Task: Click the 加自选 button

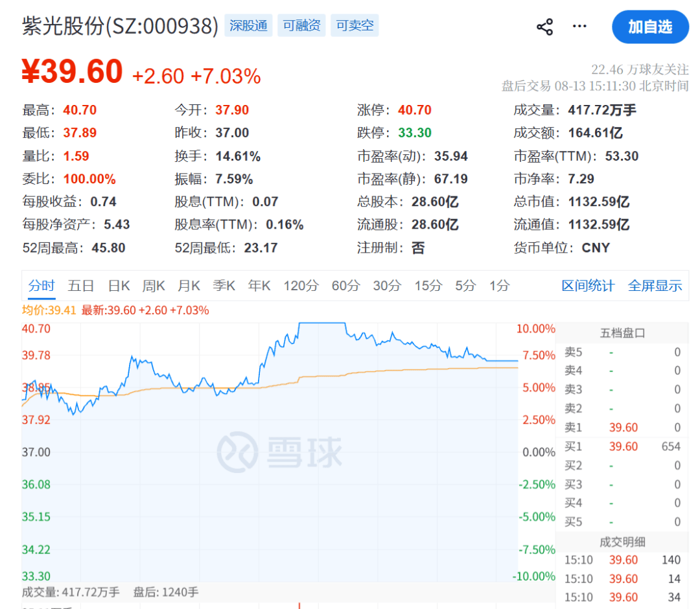Action: [x=650, y=27]
